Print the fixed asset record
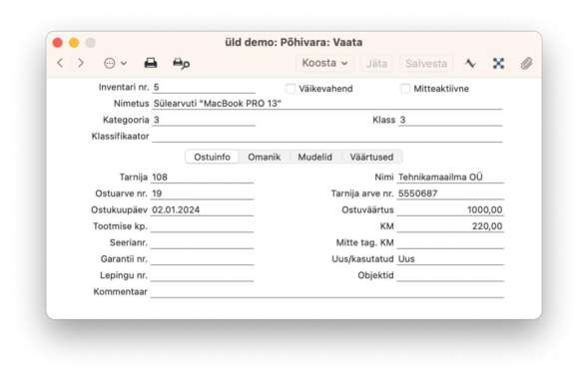 151,63
